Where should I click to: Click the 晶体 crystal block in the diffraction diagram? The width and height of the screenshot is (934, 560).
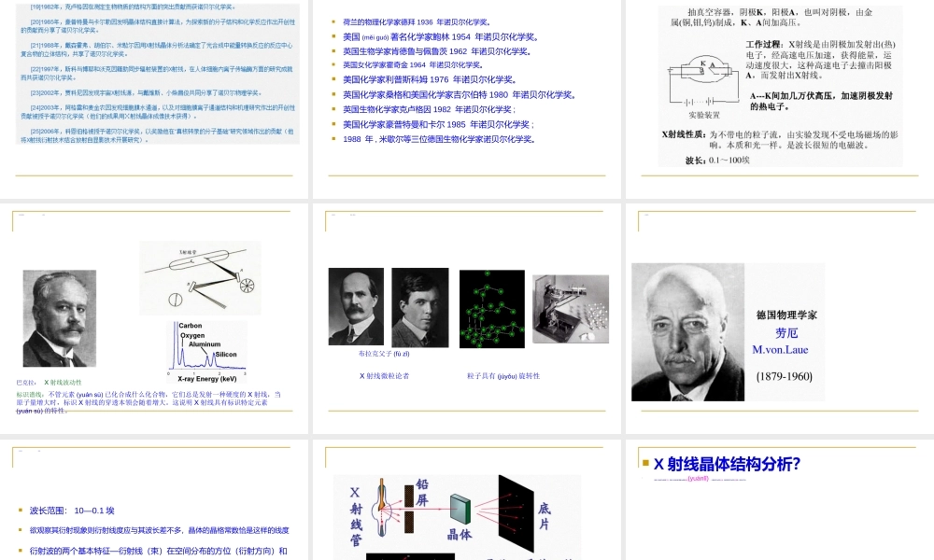coord(460,510)
